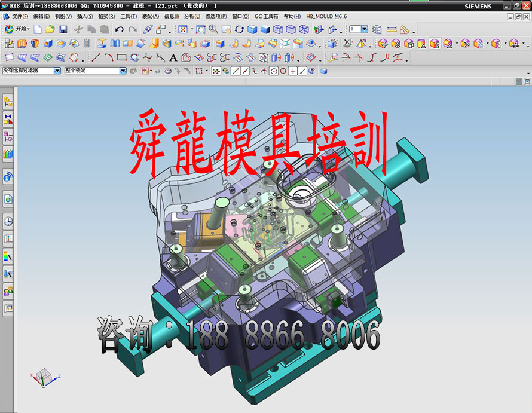The height and width of the screenshot is (413, 532).
Task: Open the GC 工具箱 menu
Action: coord(267,16)
